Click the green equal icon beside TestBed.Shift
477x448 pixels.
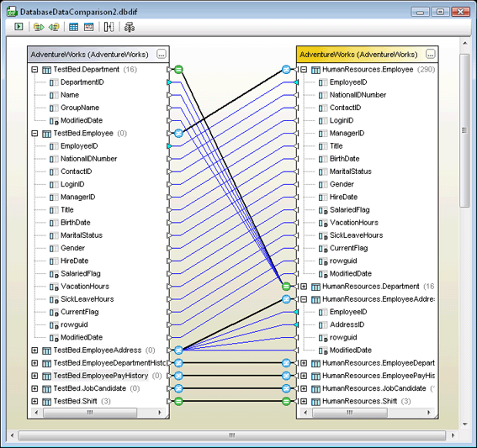(178, 401)
